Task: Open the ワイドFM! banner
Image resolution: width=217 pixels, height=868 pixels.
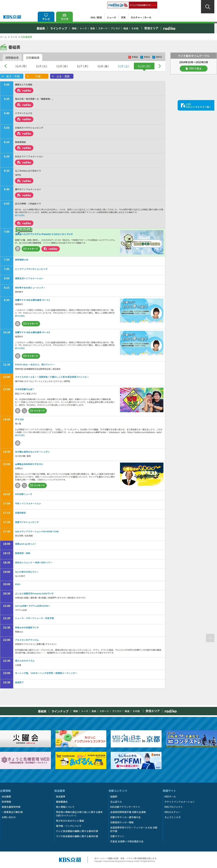Action: point(136,760)
